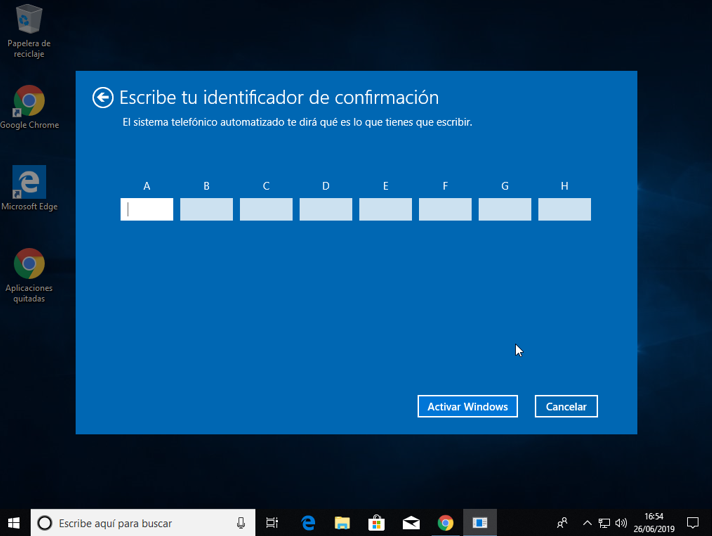Select the Papelera de reciclaje desktop icon
The height and width of the screenshot is (536, 712).
[29, 31]
